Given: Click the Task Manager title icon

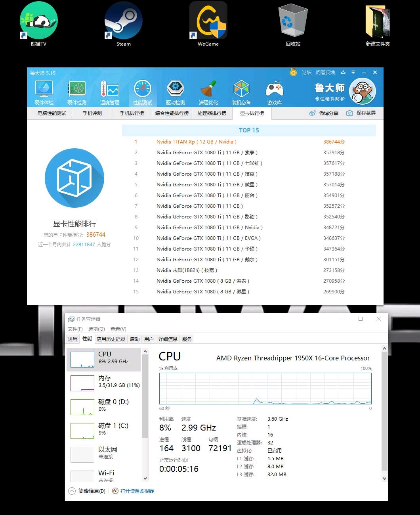Looking at the screenshot, I should point(71,319).
